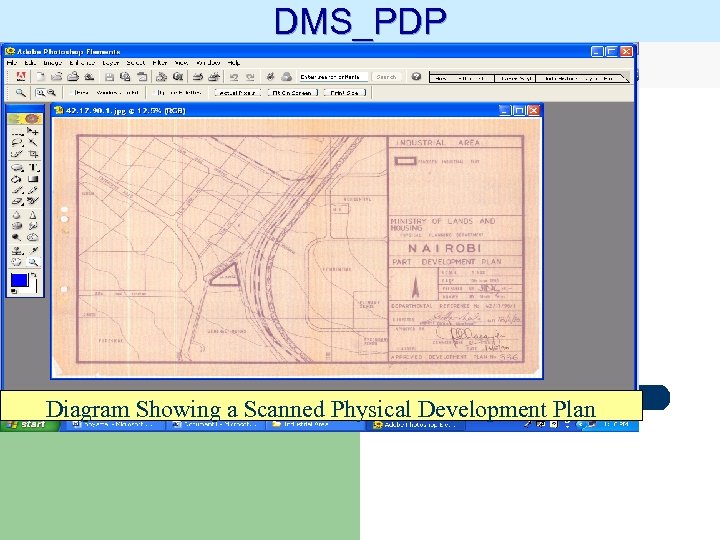Select the Rectangular Marquee tool

point(17,132)
